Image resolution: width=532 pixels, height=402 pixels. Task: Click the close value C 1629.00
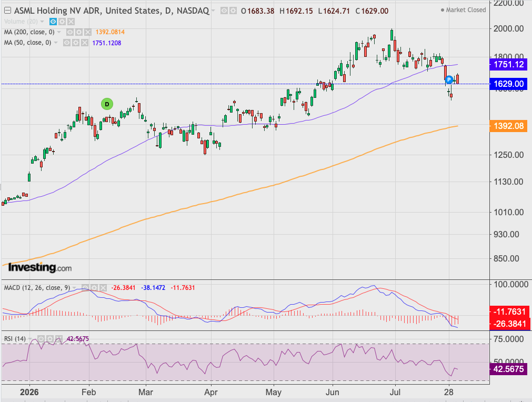372,11
